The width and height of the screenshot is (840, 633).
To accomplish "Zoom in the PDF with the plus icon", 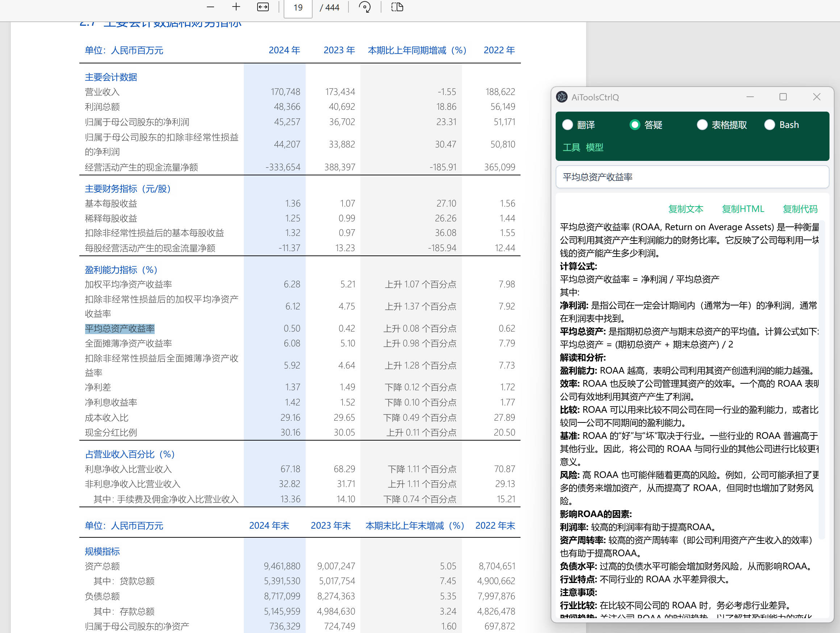I will (x=236, y=7).
